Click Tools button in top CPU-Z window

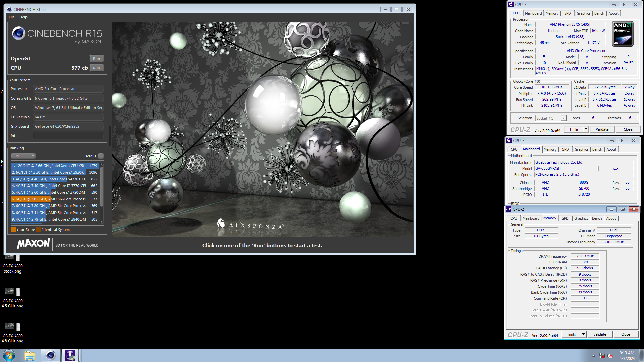(x=573, y=129)
